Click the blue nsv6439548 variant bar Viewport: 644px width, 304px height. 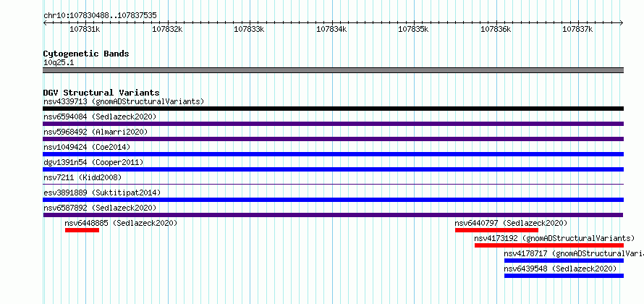(x=564, y=276)
